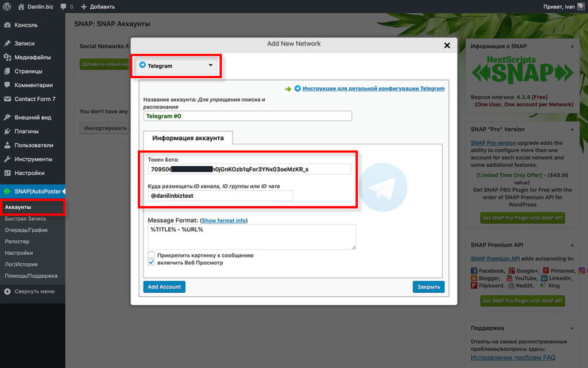Viewport: 588px width, 368px height.
Task: Click the bot token input field
Action: (x=249, y=169)
